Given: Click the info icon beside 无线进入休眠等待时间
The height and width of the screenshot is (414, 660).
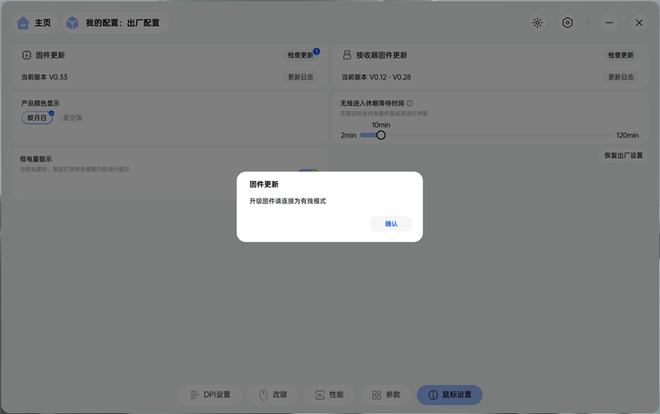Looking at the screenshot, I should [x=410, y=103].
